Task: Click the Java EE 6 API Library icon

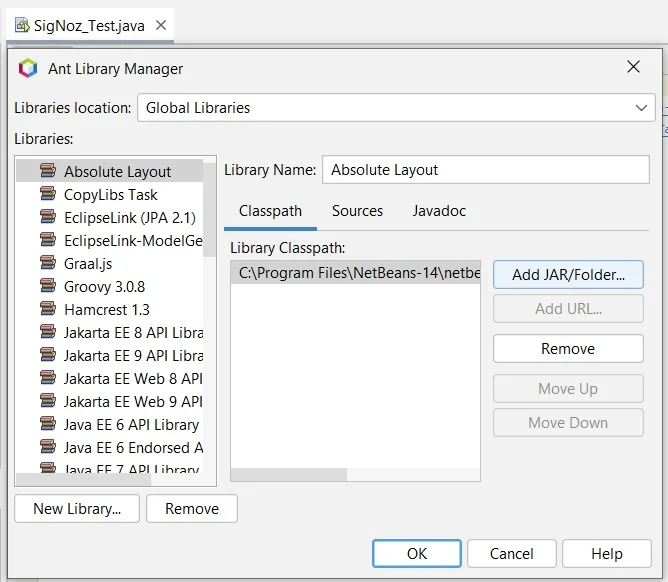Action: [48, 424]
